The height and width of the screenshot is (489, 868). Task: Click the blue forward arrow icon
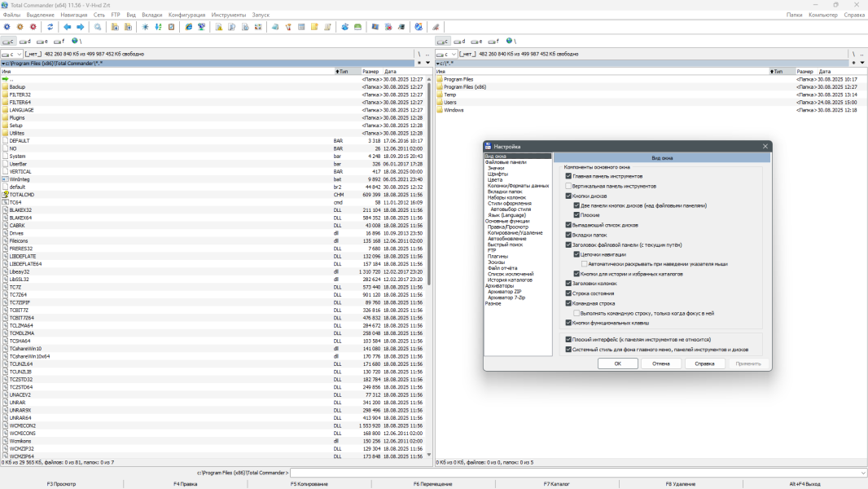coord(81,27)
